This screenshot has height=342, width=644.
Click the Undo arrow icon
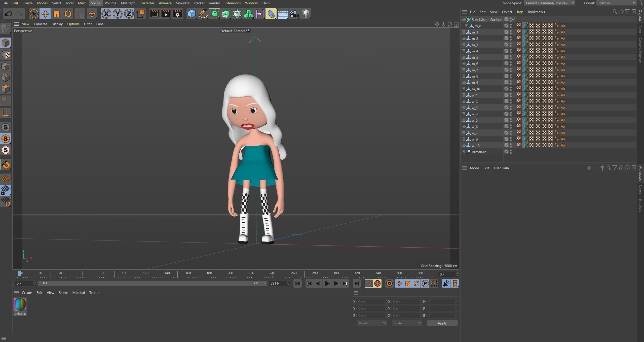[x=8, y=14]
